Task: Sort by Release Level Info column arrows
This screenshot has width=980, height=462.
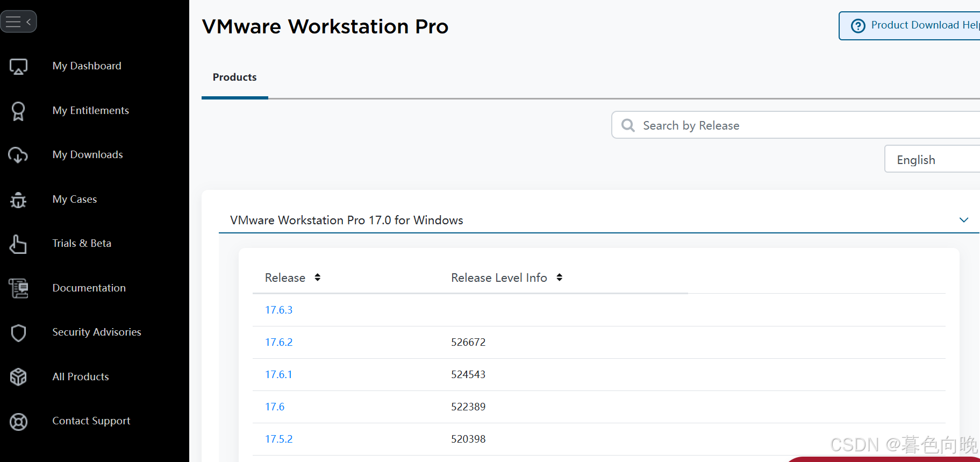Action: (560, 278)
